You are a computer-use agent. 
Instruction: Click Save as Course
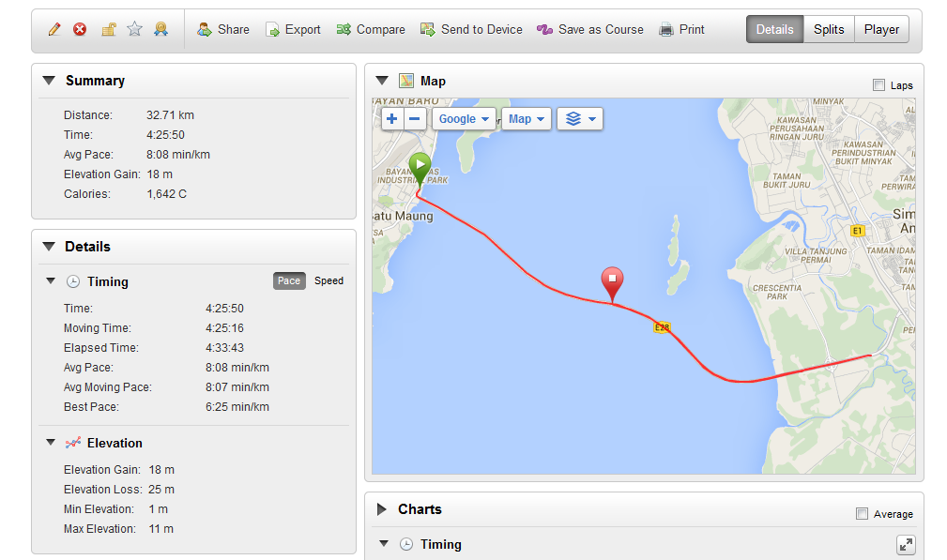pyautogui.click(x=590, y=30)
